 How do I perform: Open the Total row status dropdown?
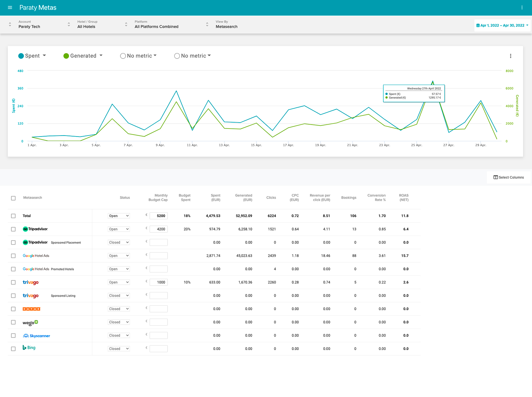coord(119,216)
